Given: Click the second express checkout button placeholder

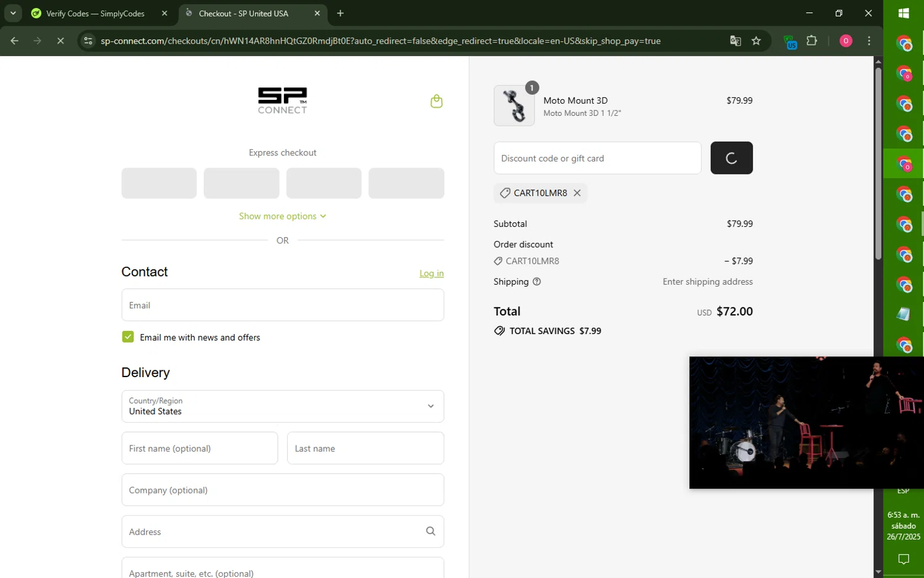Looking at the screenshot, I should pos(241,183).
